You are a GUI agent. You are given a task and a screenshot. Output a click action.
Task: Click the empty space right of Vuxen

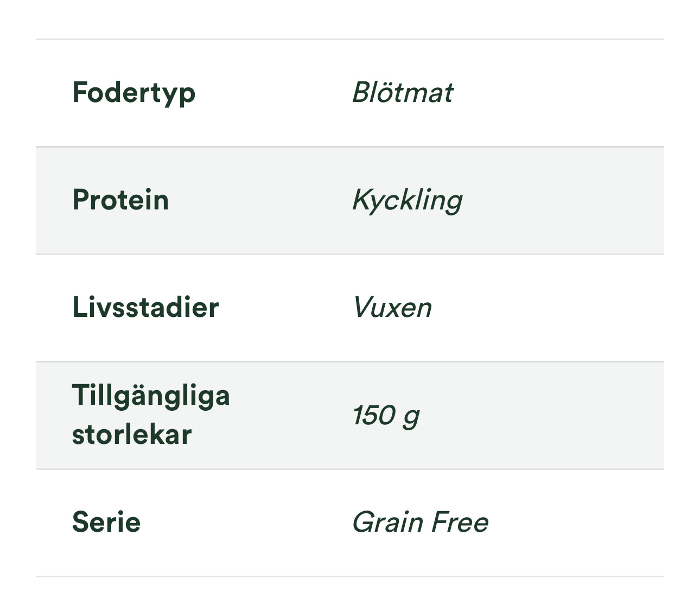point(543,308)
